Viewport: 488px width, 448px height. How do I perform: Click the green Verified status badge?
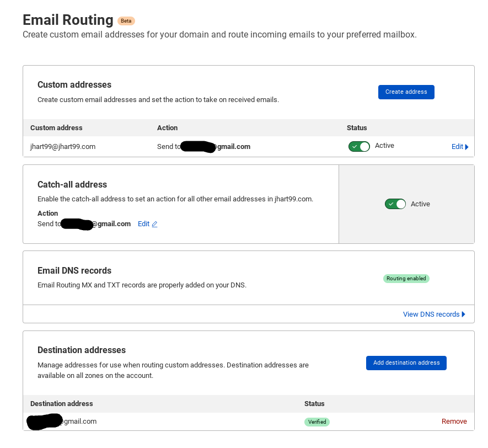(x=317, y=422)
